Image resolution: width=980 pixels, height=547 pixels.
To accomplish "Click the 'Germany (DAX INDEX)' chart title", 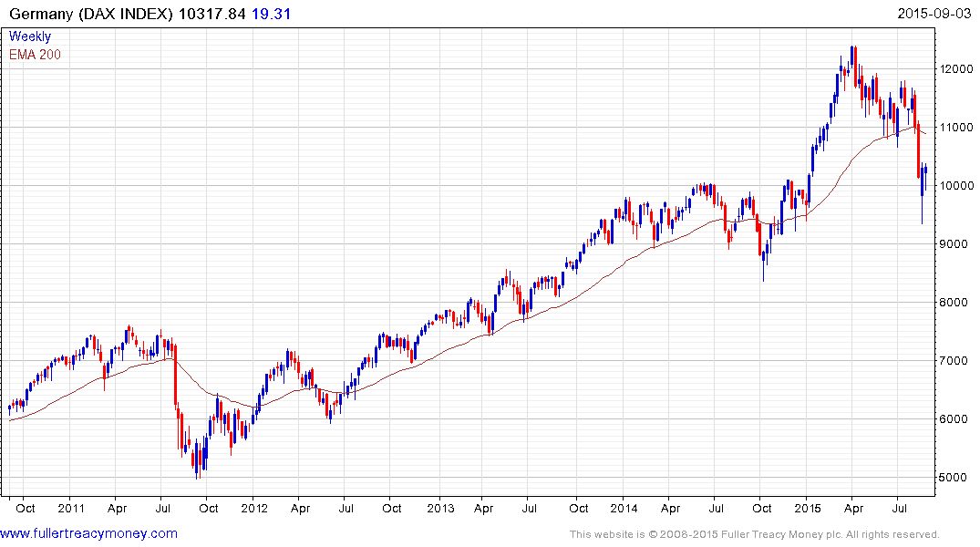I will point(91,14).
